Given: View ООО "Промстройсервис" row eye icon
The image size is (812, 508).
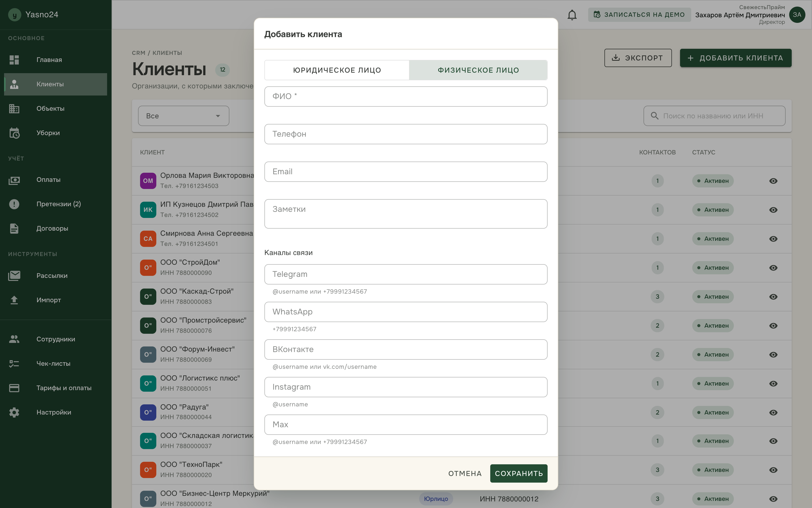Looking at the screenshot, I should [x=773, y=326].
